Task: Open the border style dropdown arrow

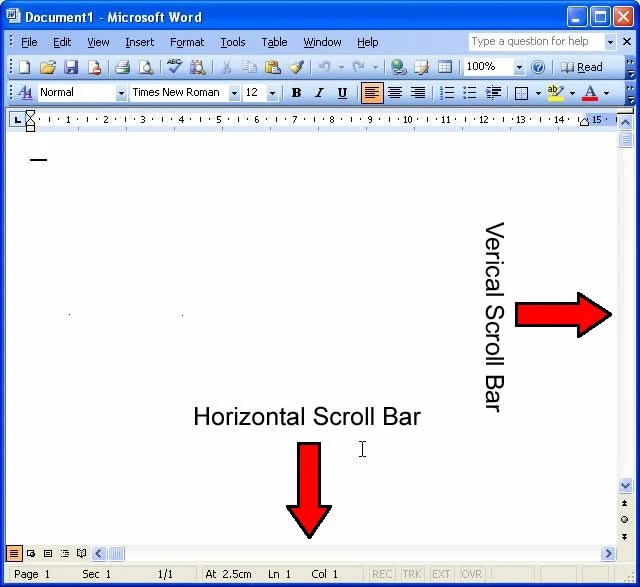Action: [x=538, y=93]
